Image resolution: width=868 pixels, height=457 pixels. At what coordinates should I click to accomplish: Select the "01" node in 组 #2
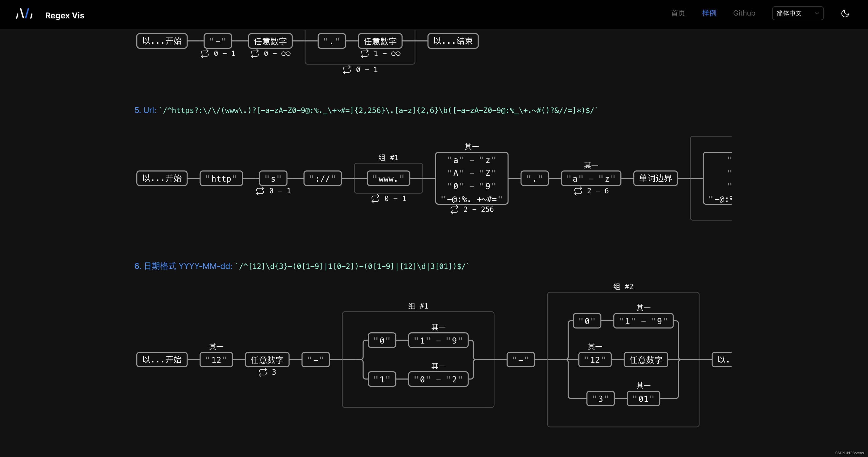643,399
